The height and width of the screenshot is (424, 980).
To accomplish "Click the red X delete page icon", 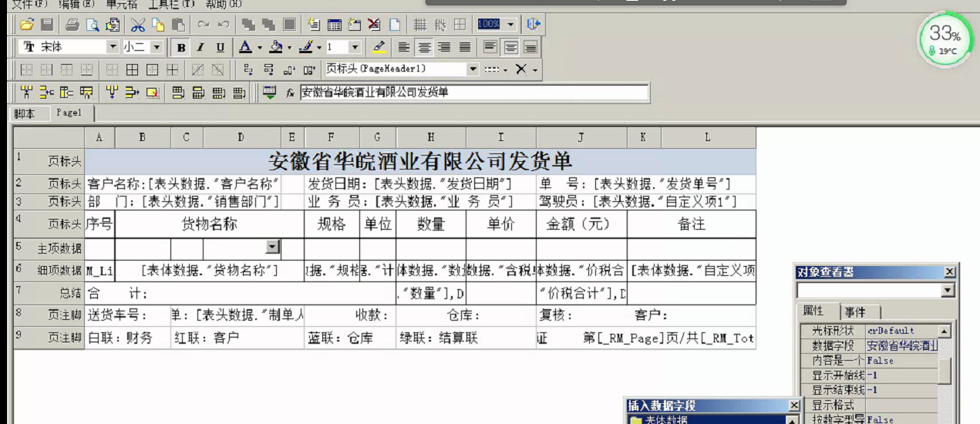I will [374, 25].
